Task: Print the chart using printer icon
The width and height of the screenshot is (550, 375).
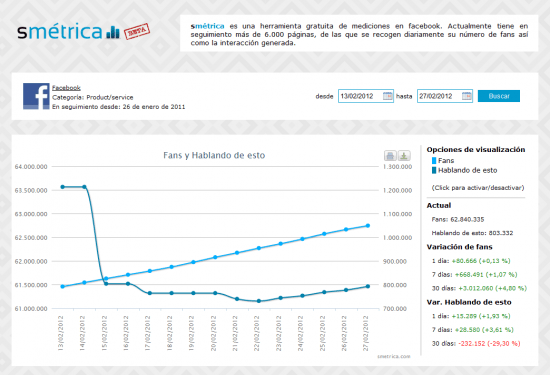Action: coord(390,155)
